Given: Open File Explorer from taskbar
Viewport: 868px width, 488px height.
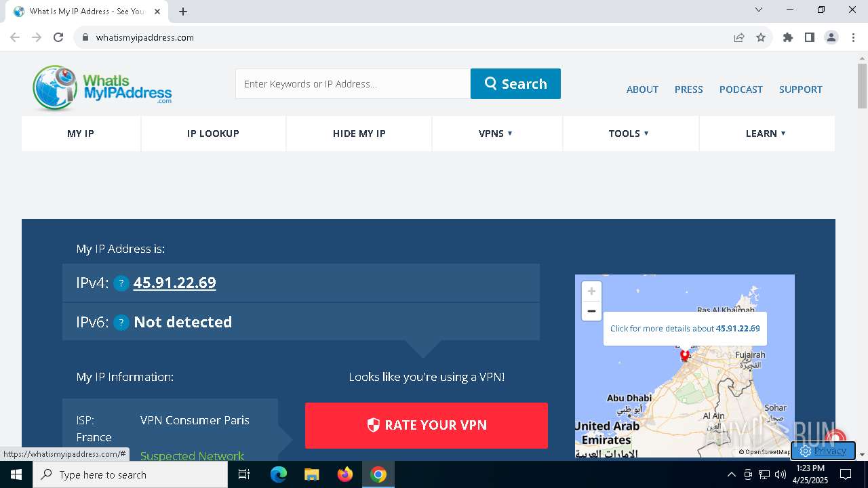Looking at the screenshot, I should point(311,474).
